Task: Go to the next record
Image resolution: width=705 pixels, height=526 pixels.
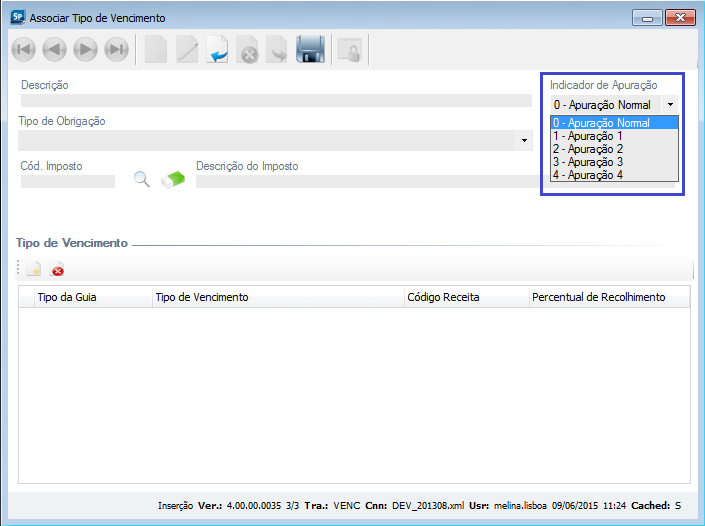Action: click(x=85, y=49)
